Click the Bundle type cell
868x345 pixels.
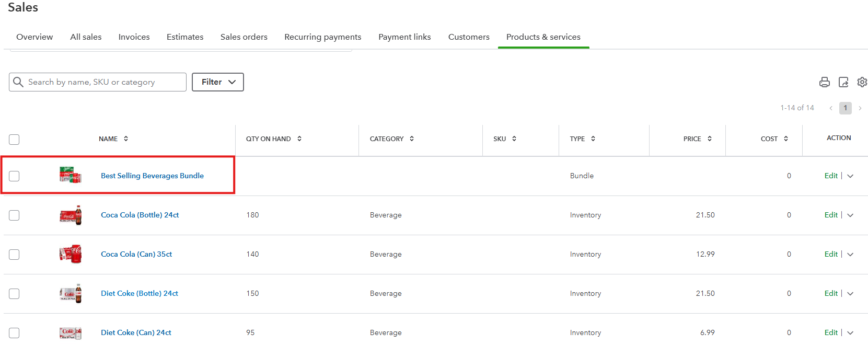[x=582, y=176]
